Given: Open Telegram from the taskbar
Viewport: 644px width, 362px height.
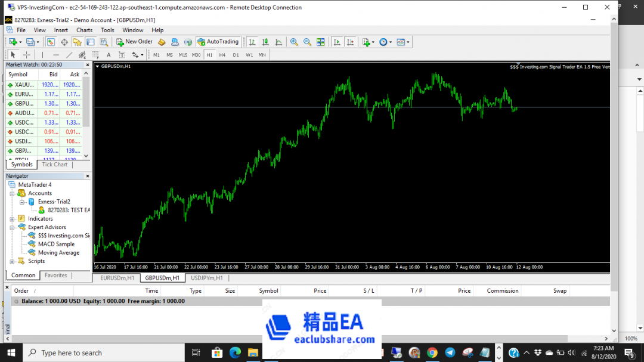Looking at the screenshot, I should tap(450, 352).
